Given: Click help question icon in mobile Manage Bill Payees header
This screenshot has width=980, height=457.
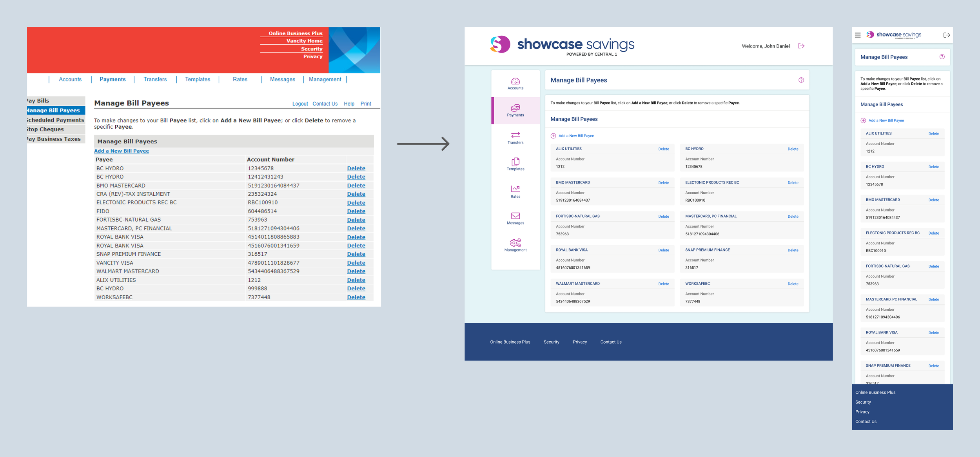Looking at the screenshot, I should click(x=942, y=57).
